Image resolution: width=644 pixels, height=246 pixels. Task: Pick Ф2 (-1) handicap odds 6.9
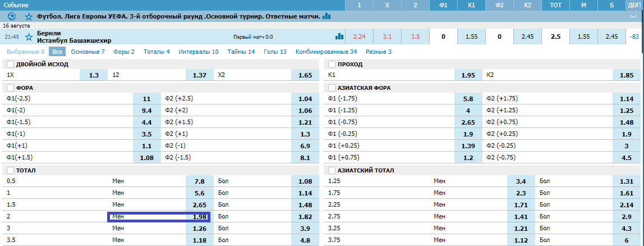305,145
